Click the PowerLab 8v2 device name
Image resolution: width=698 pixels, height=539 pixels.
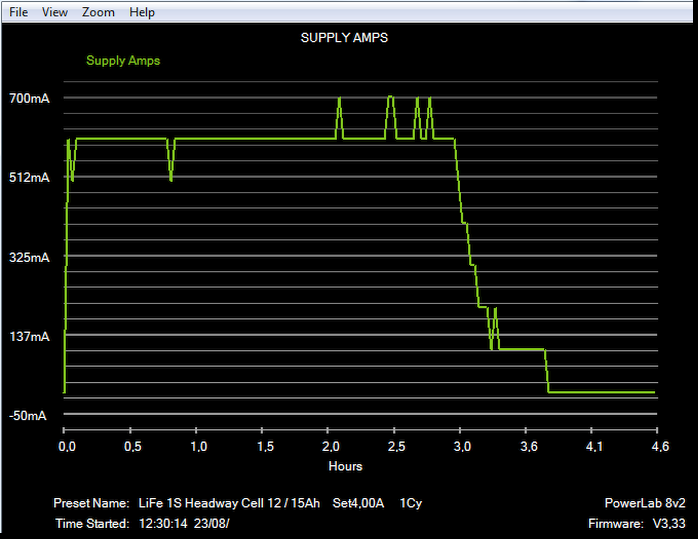click(645, 503)
